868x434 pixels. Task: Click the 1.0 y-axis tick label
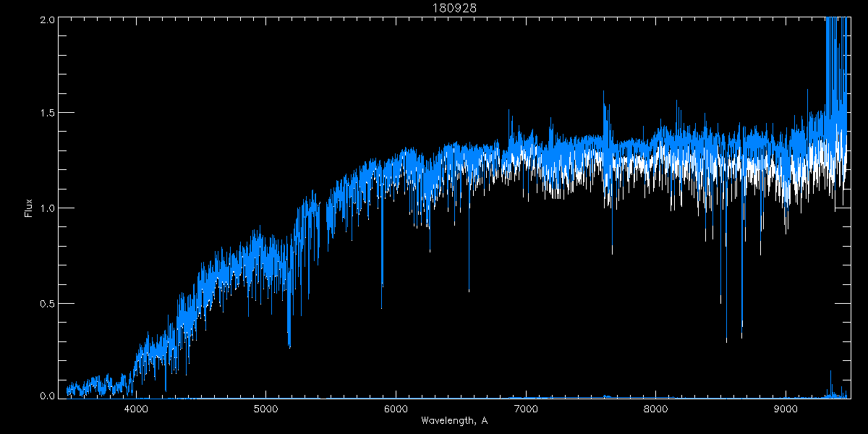pyautogui.click(x=45, y=208)
